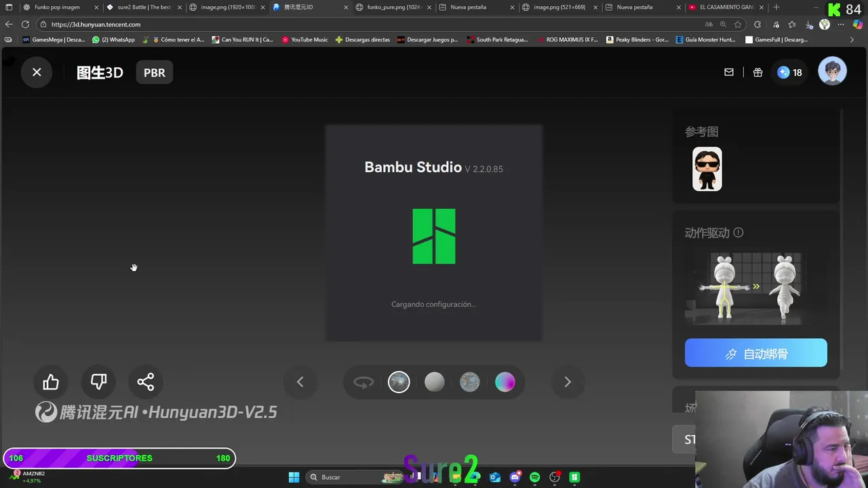Toggle the PBR mode label

click(155, 73)
